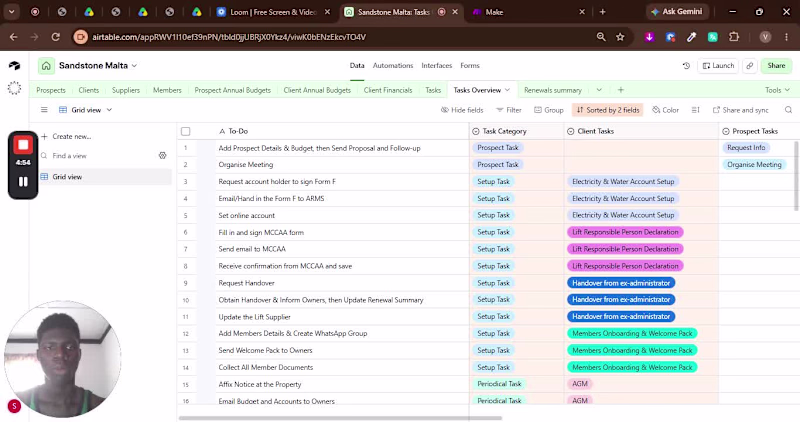Viewport: 800px width, 422px height.
Task: Click the site info camera icon in address bar
Action: pyautogui.click(x=80, y=37)
